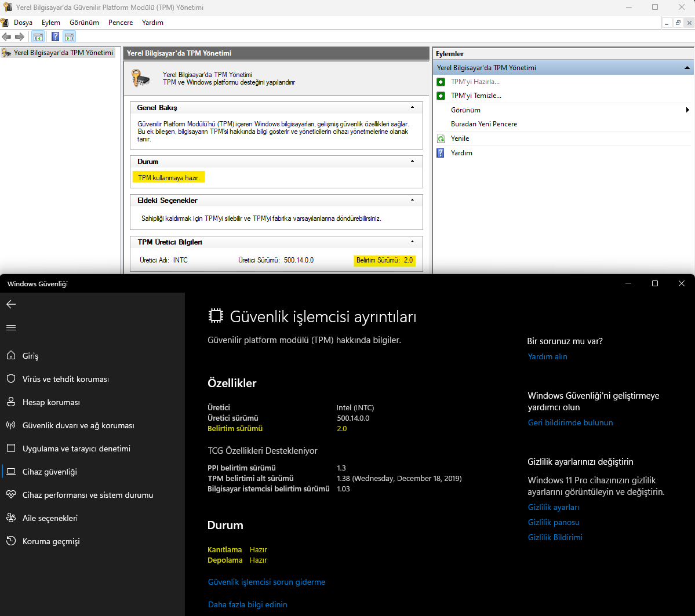
Task: Click back arrow in Windows Güvenliği
Action: click(11, 304)
